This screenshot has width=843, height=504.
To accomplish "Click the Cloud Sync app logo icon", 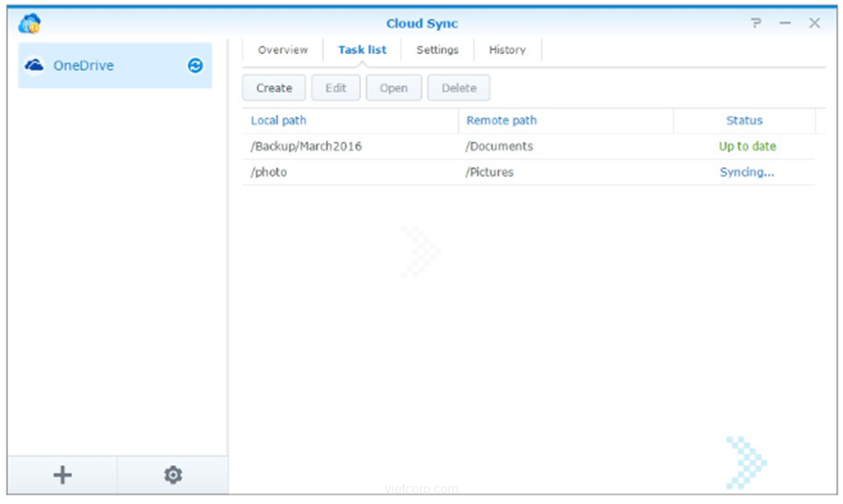I will pyautogui.click(x=29, y=24).
